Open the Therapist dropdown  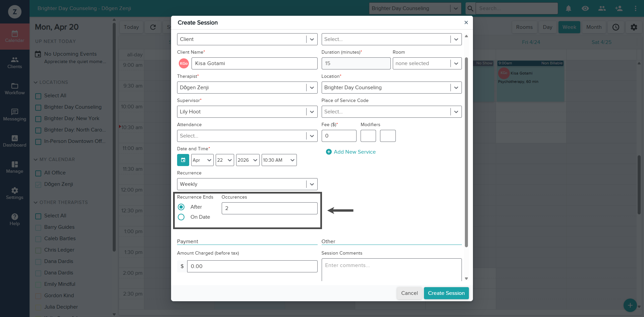tap(247, 88)
